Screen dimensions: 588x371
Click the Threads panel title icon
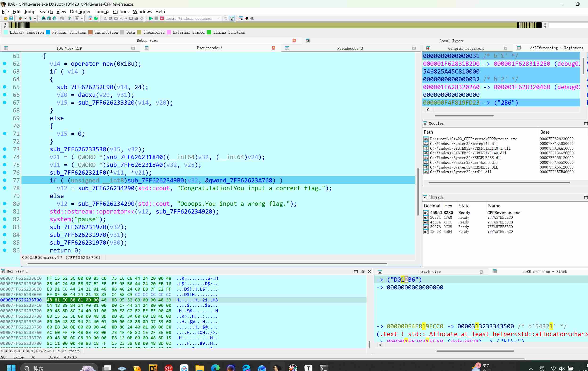[x=425, y=197]
